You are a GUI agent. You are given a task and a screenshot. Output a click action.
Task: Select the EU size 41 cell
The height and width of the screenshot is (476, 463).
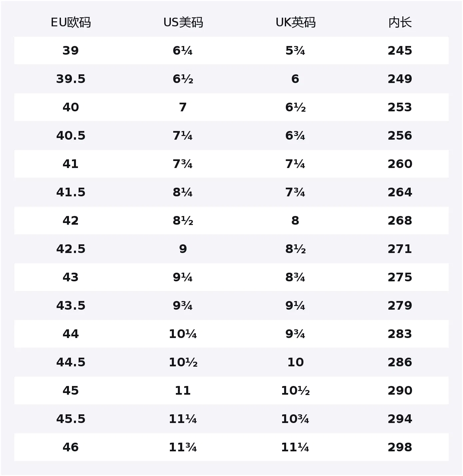pos(71,164)
